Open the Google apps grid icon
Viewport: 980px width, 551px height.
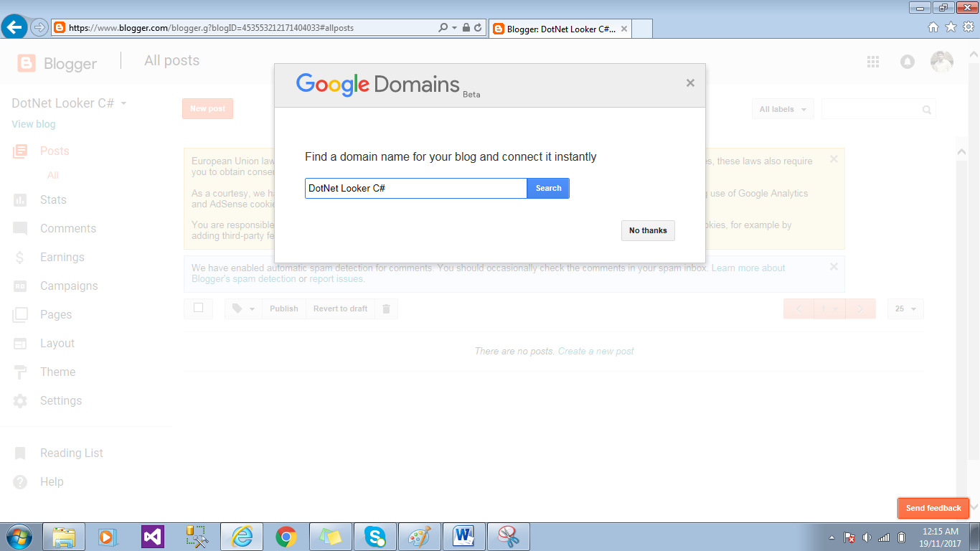873,62
